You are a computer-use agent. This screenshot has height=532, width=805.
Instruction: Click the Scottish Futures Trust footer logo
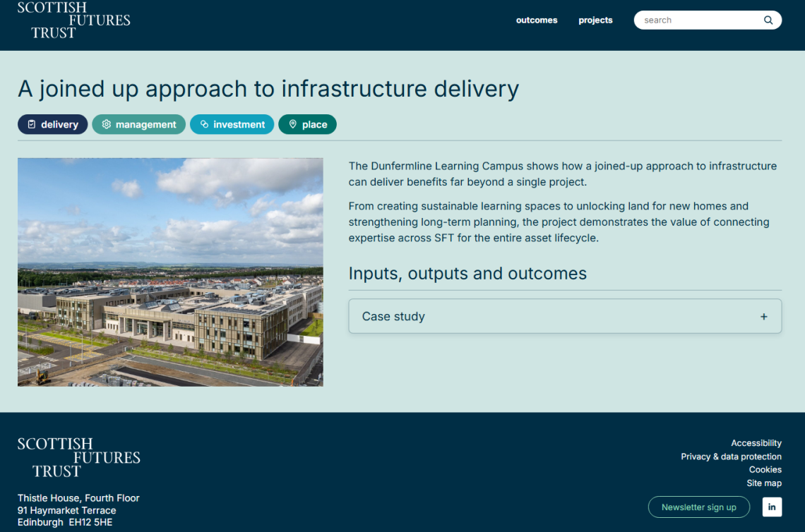coord(78,457)
